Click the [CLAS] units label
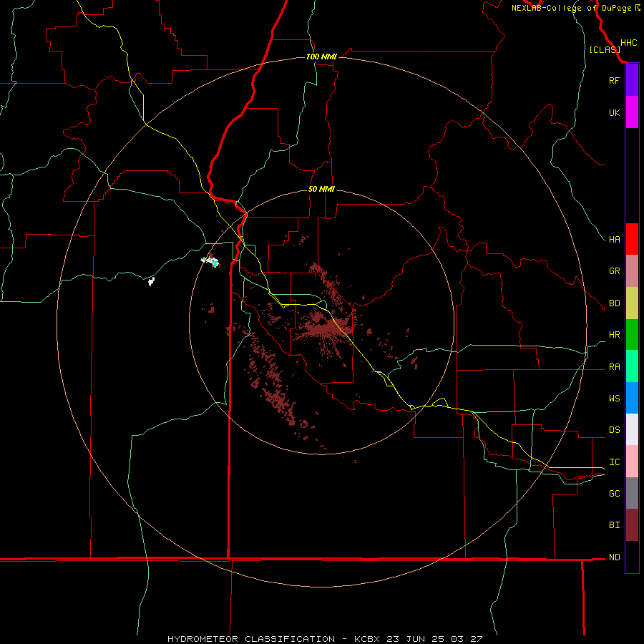This screenshot has height=644, width=644. 605,50
